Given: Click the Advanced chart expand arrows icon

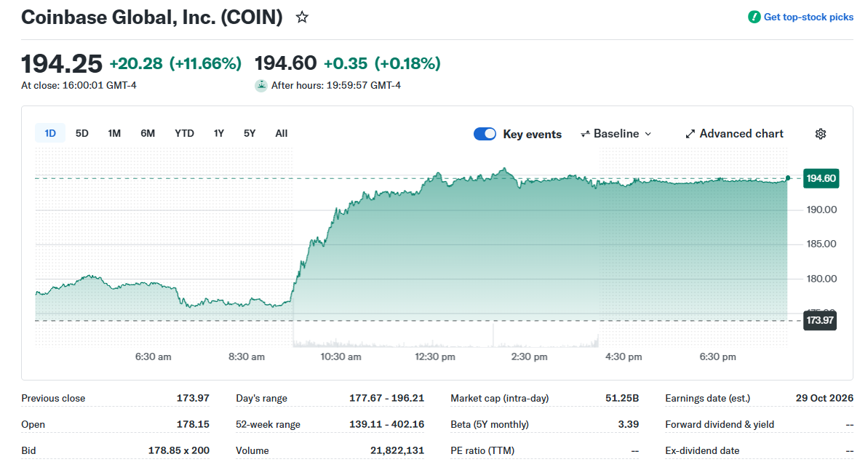Looking at the screenshot, I should click(690, 134).
